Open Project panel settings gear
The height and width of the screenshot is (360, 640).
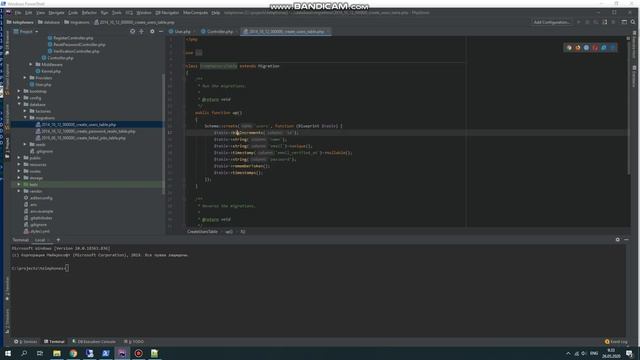(152, 31)
